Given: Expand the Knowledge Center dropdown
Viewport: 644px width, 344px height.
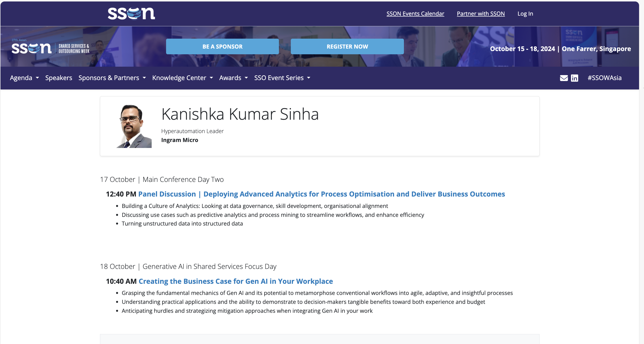Looking at the screenshot, I should tap(182, 78).
